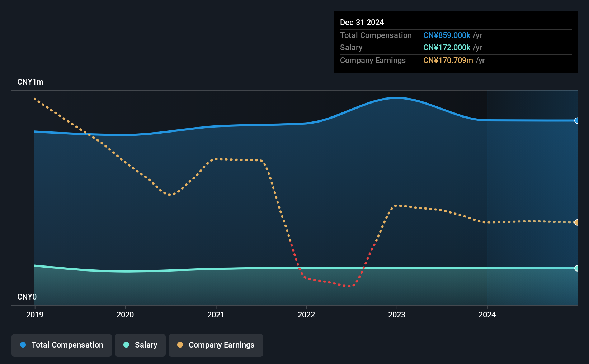Click the CN¥0 y-axis label
This screenshot has width=589, height=364.
click(27, 297)
